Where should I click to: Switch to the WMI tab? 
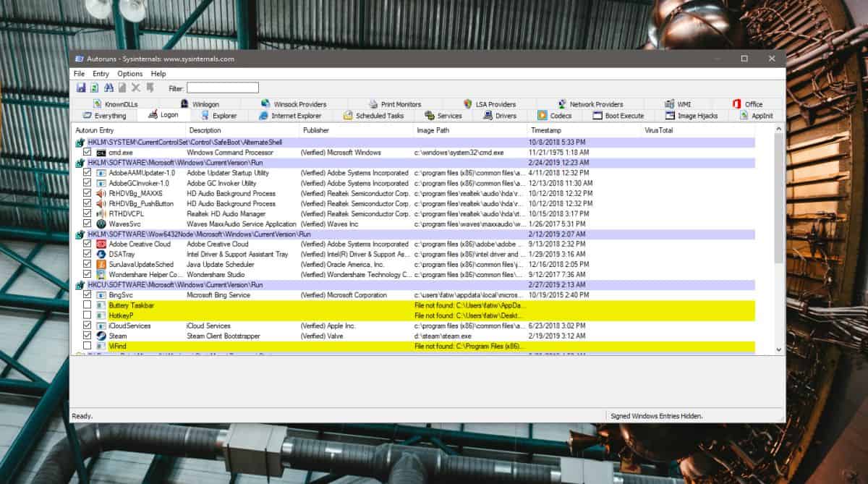pos(677,104)
